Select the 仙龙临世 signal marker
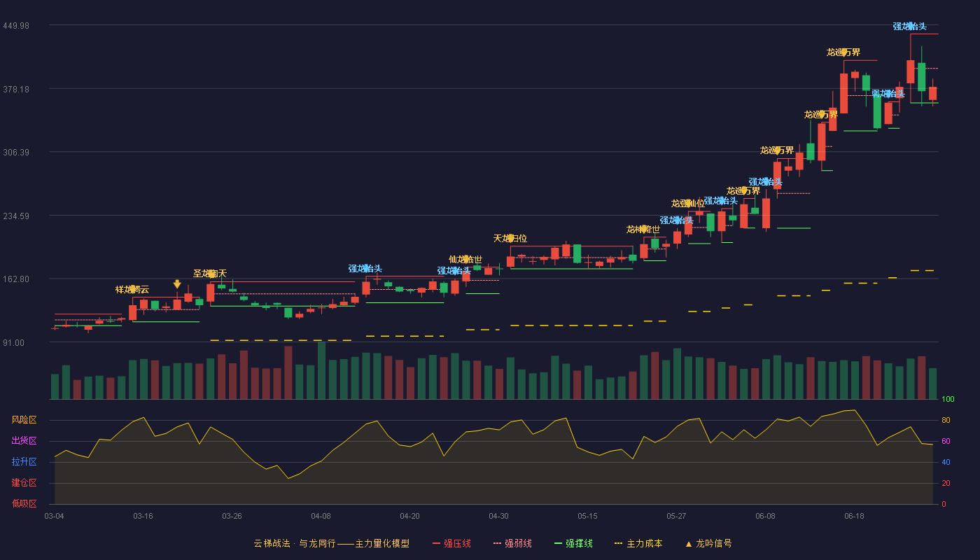The image size is (980, 560). [x=465, y=260]
